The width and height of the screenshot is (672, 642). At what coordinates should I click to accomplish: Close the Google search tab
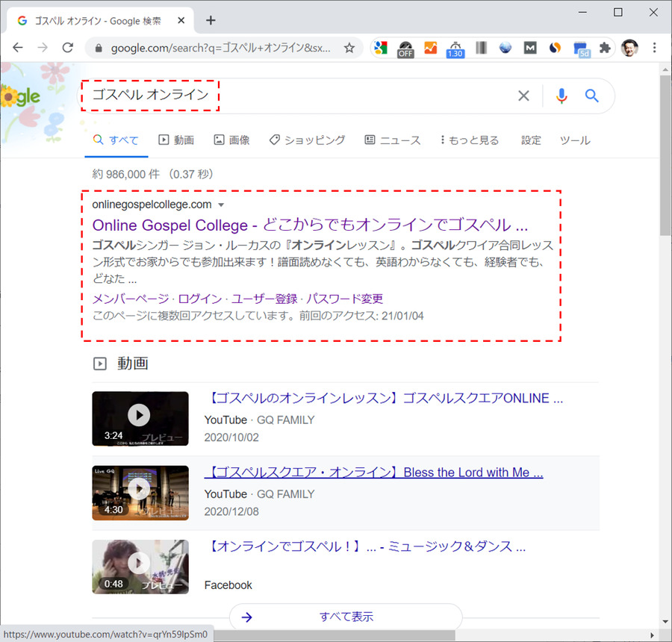click(x=181, y=20)
